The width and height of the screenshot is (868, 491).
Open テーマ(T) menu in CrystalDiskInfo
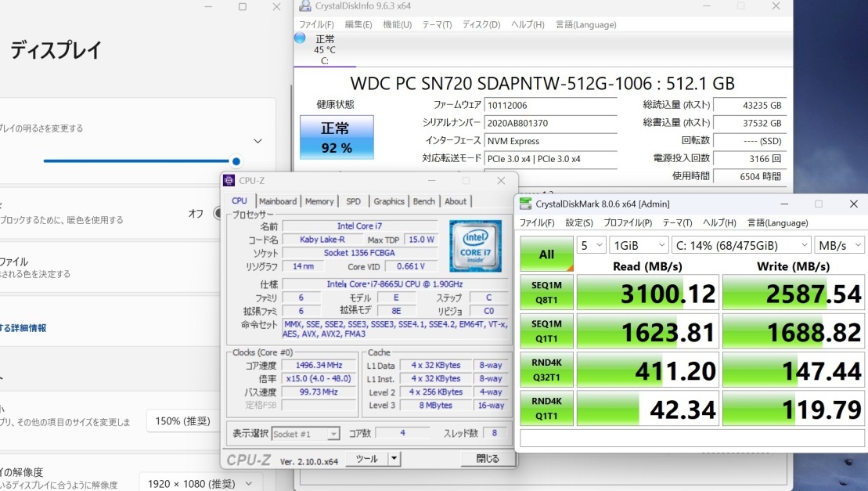438,24
